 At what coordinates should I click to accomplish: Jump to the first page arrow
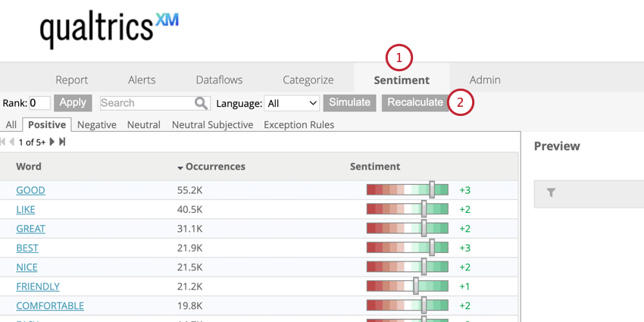(3, 142)
